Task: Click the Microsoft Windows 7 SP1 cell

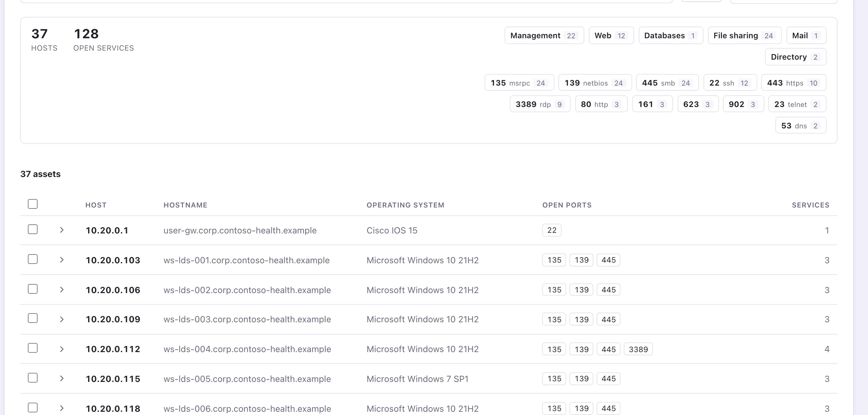Action: point(417,379)
